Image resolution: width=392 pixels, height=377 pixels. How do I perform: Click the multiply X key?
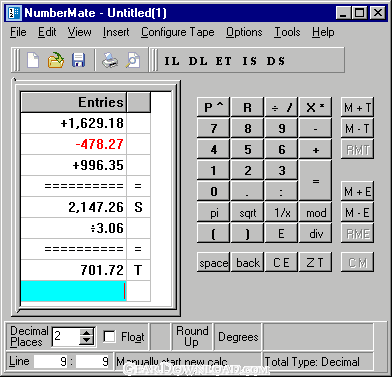tap(315, 107)
